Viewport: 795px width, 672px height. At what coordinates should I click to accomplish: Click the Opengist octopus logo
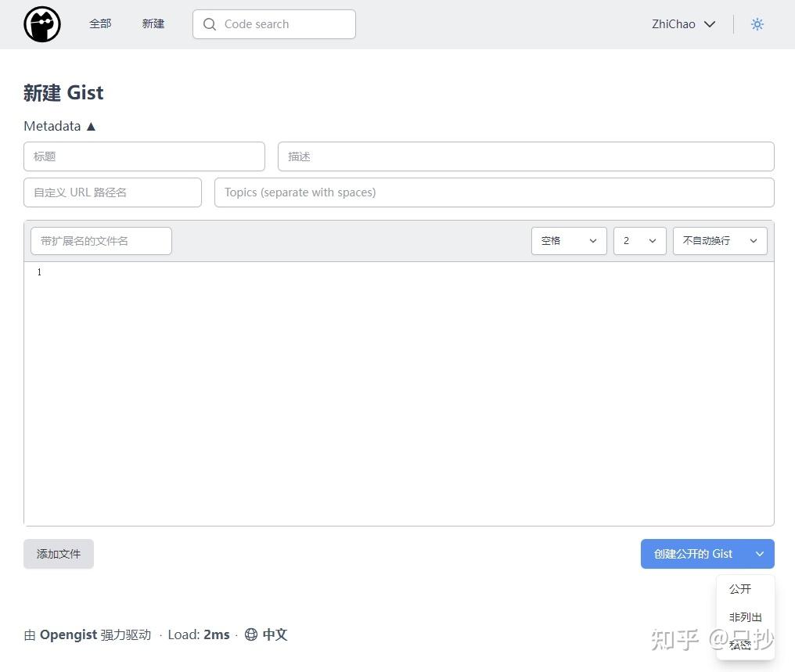(x=41, y=24)
